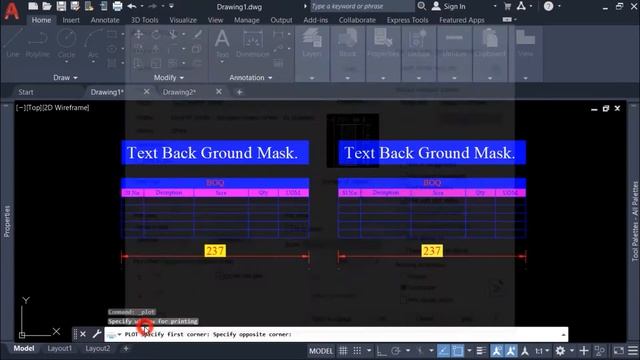Toggle Object Snap Tracking

pyautogui.click(x=443, y=351)
